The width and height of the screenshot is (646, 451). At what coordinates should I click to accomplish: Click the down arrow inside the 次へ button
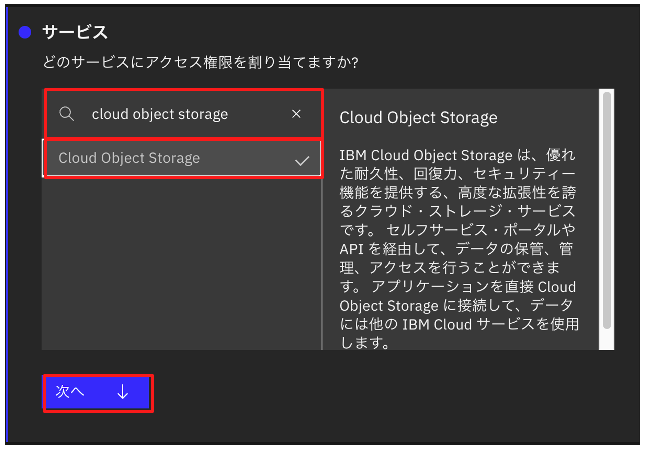click(x=123, y=393)
